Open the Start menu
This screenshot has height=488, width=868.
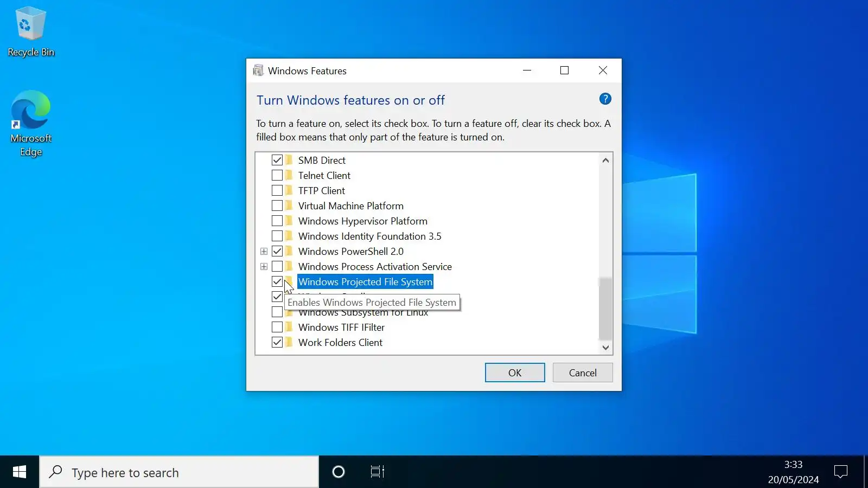20,472
